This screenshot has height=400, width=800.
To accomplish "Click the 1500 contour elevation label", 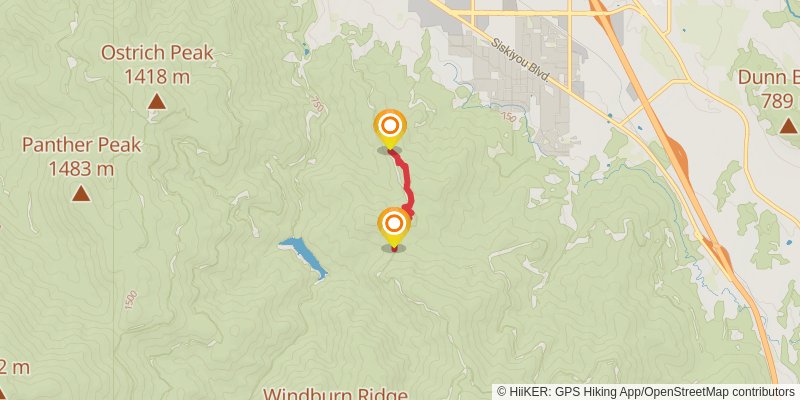I will pos(130,300).
